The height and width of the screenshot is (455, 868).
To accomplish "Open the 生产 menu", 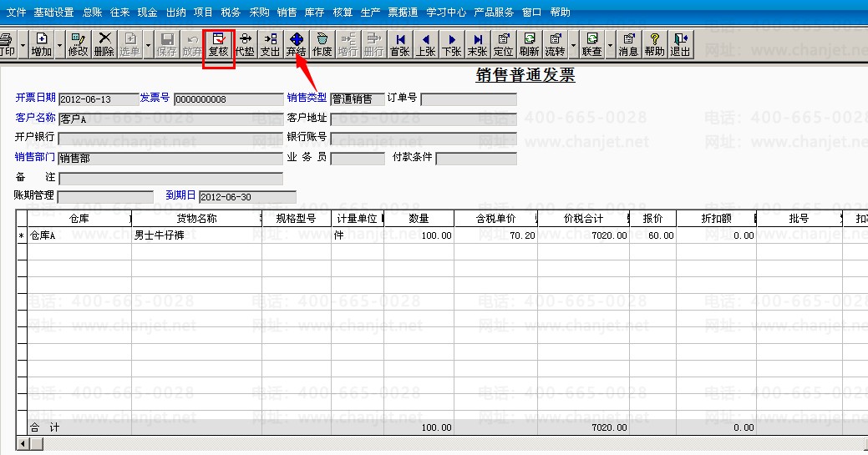I will [370, 13].
